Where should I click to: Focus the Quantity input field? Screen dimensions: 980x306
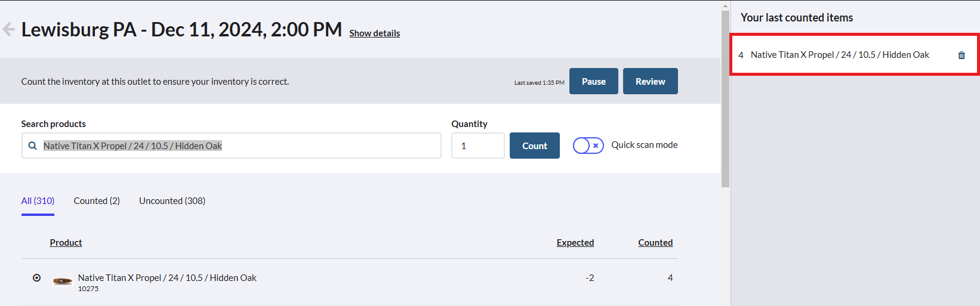point(478,146)
